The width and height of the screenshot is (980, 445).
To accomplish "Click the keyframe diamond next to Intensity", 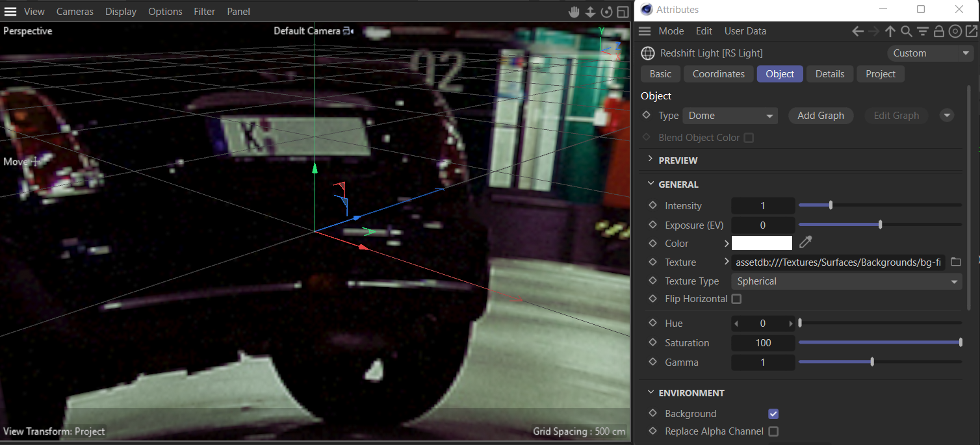I will click(653, 205).
